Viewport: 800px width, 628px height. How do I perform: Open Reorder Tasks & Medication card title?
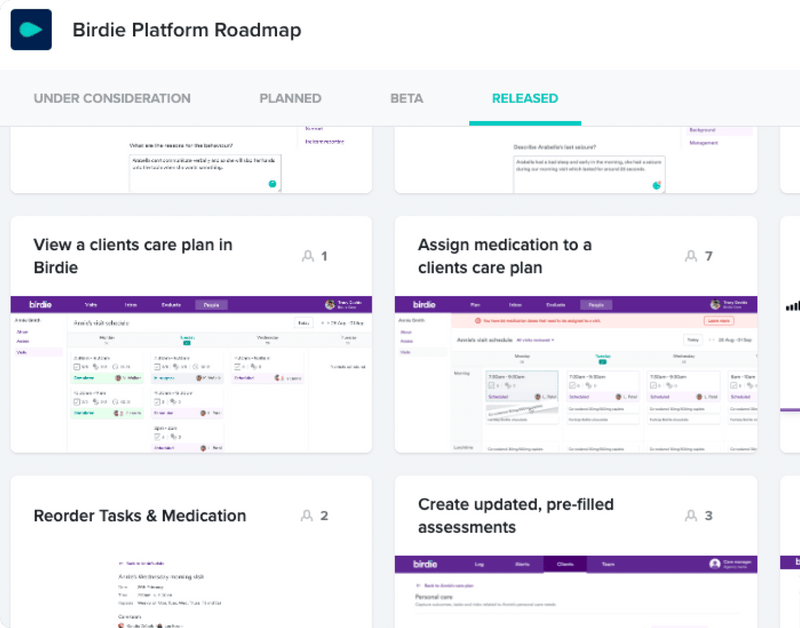tap(140, 516)
